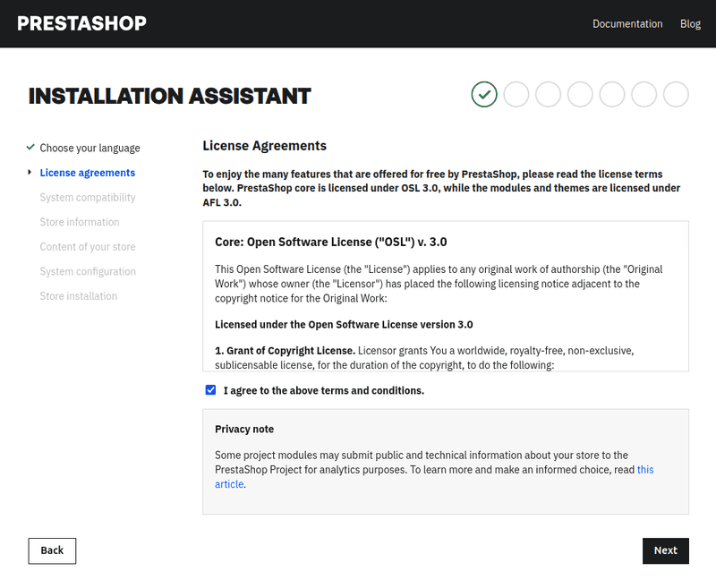The image size is (716, 588).
Task: Click the third step progress circle
Action: click(548, 94)
